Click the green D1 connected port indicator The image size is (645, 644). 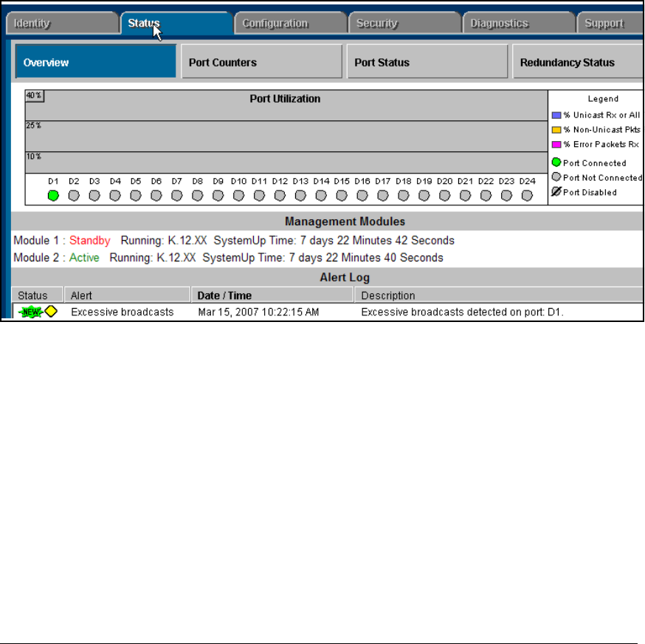53,196
